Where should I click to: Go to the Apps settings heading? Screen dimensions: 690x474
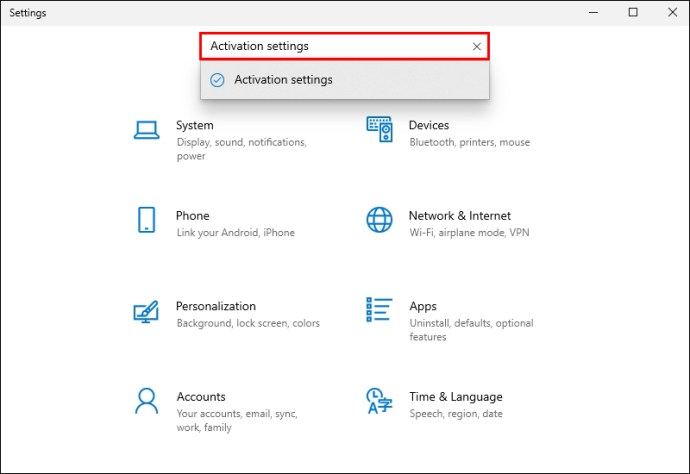pos(423,306)
